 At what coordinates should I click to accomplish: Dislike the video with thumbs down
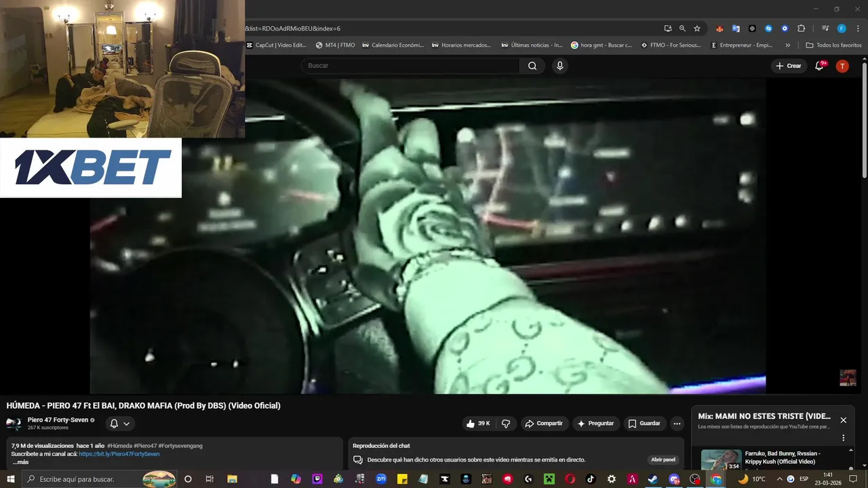506,424
